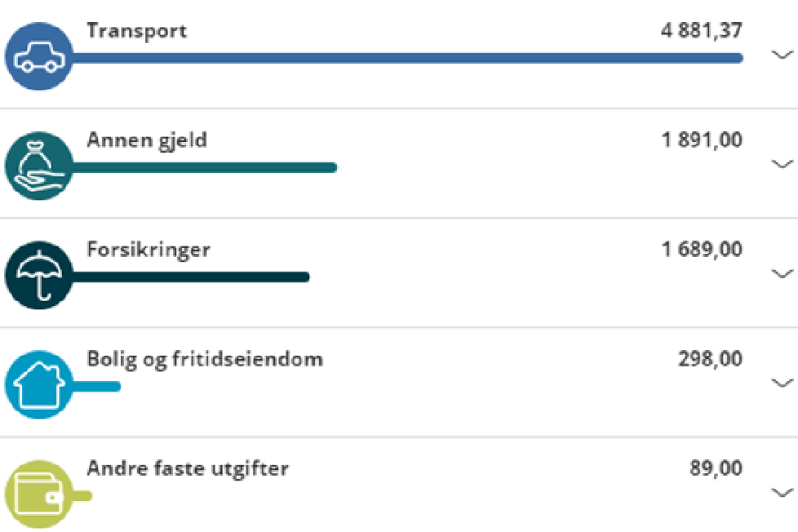Click the house Bolig og fritidseiendom icon

(x=39, y=385)
